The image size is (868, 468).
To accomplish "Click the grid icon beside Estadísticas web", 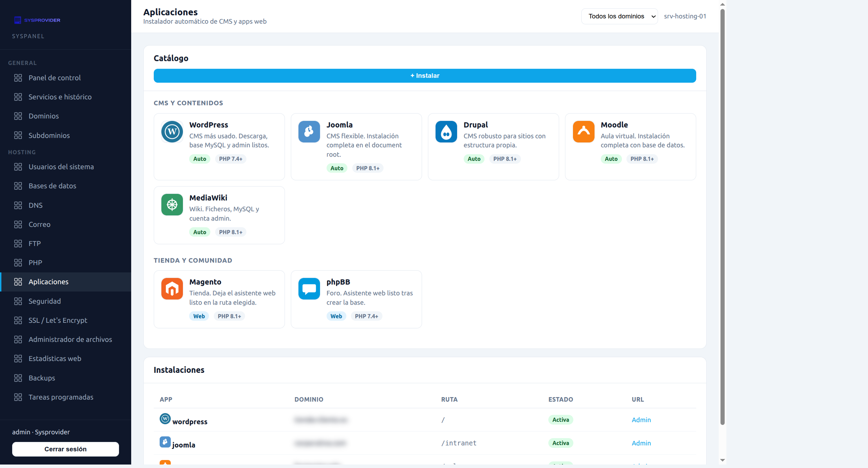I will coord(18,358).
